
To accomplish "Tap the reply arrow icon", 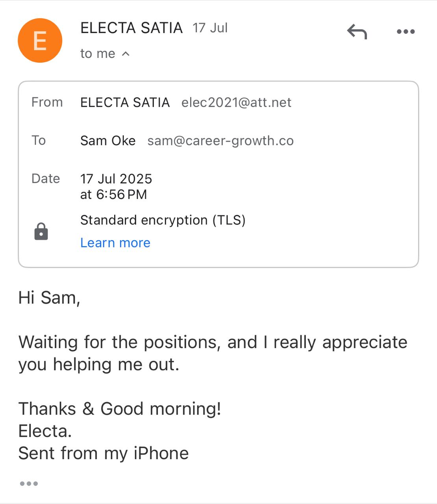I will 357,31.
